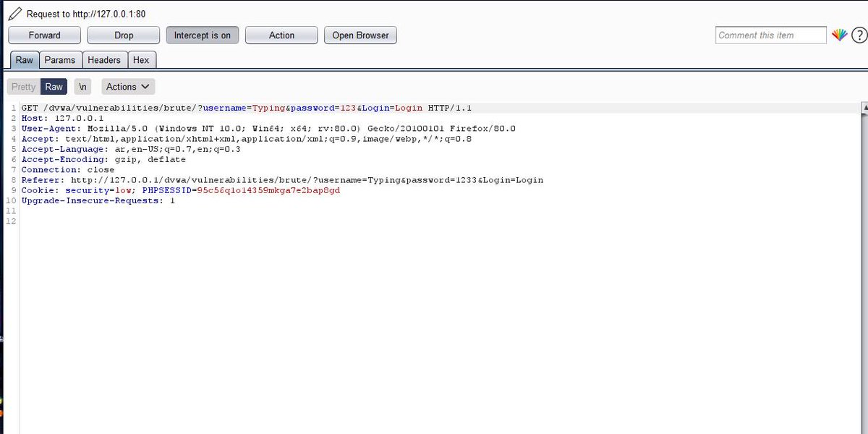Toggle the Intercept is on button
The height and width of the screenshot is (434, 868).
point(202,35)
